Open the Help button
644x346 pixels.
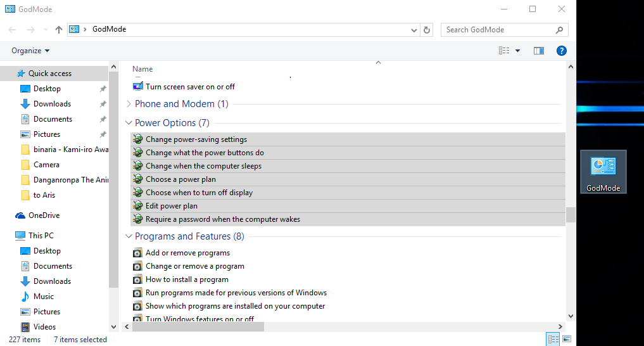(562, 51)
